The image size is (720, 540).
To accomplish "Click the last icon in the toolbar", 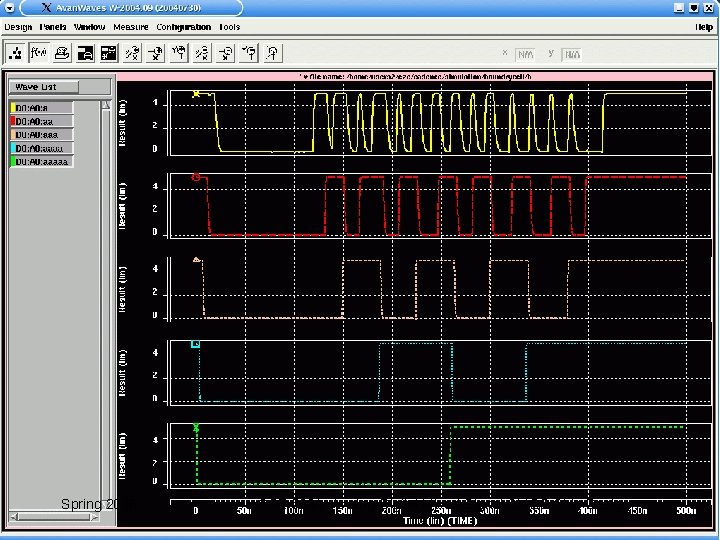I will (x=273, y=52).
